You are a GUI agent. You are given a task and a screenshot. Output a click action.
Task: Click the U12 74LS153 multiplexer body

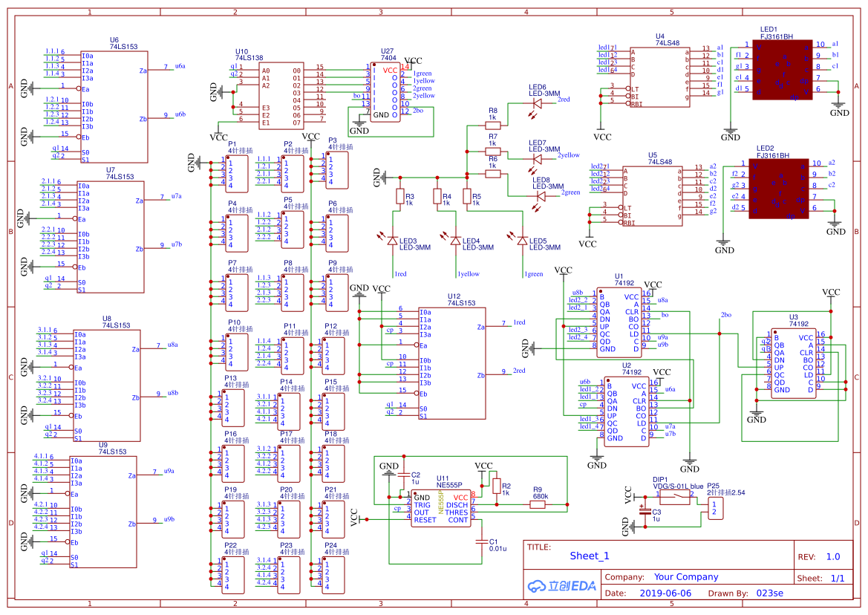452,363
